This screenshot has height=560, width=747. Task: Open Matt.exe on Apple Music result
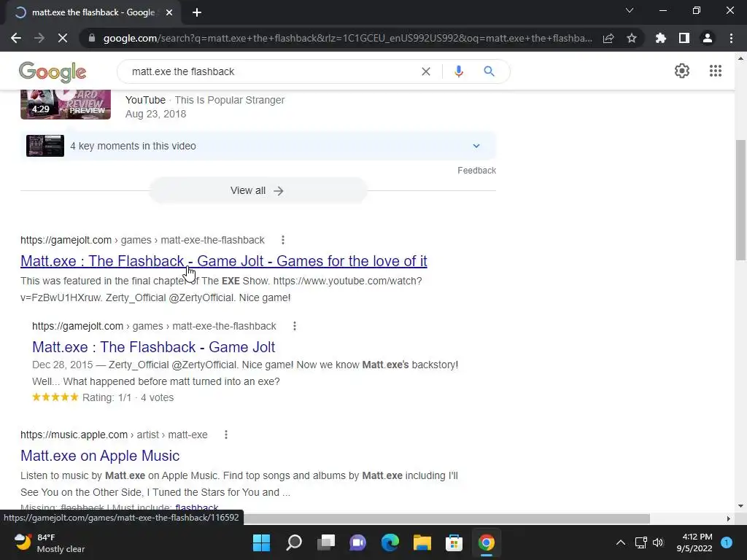pyautogui.click(x=100, y=456)
